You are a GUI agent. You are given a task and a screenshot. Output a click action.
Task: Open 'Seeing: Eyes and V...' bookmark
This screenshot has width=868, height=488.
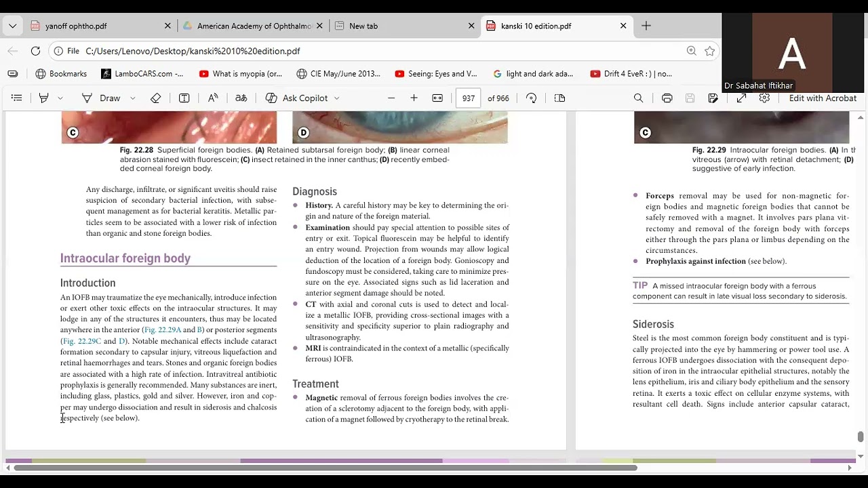pos(436,74)
